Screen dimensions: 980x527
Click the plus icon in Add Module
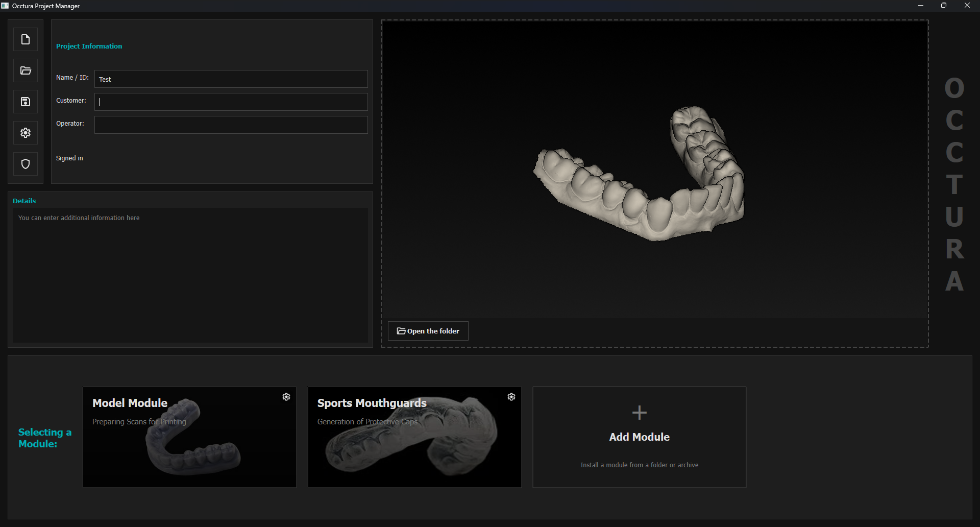point(640,413)
